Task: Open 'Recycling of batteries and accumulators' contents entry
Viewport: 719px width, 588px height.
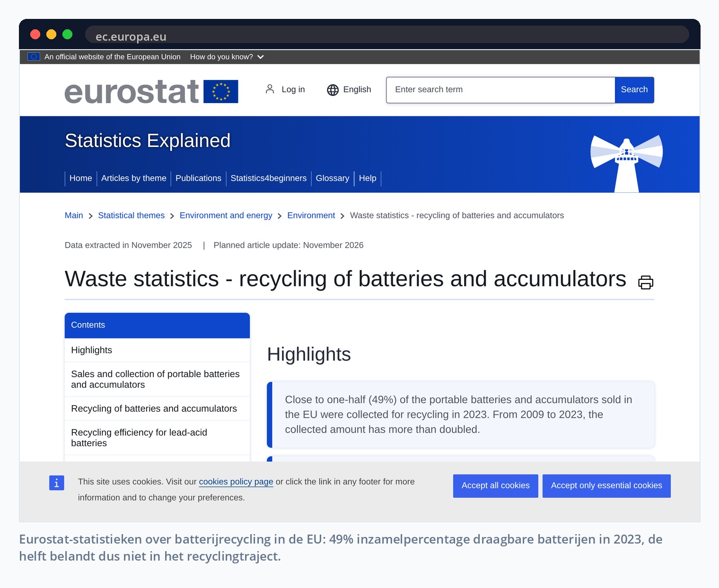Action: coord(157,408)
